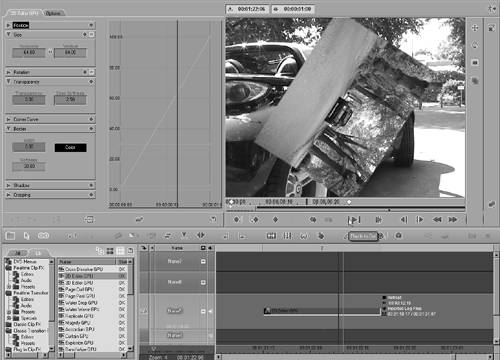Expand the Shadow parameter group
The width and height of the screenshot is (500, 360).
(x=9, y=185)
